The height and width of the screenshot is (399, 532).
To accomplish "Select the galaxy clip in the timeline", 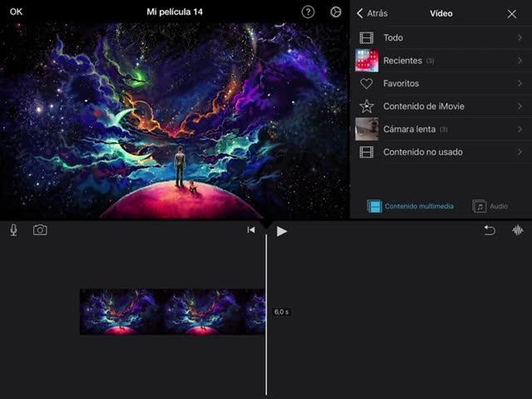I will (x=173, y=312).
